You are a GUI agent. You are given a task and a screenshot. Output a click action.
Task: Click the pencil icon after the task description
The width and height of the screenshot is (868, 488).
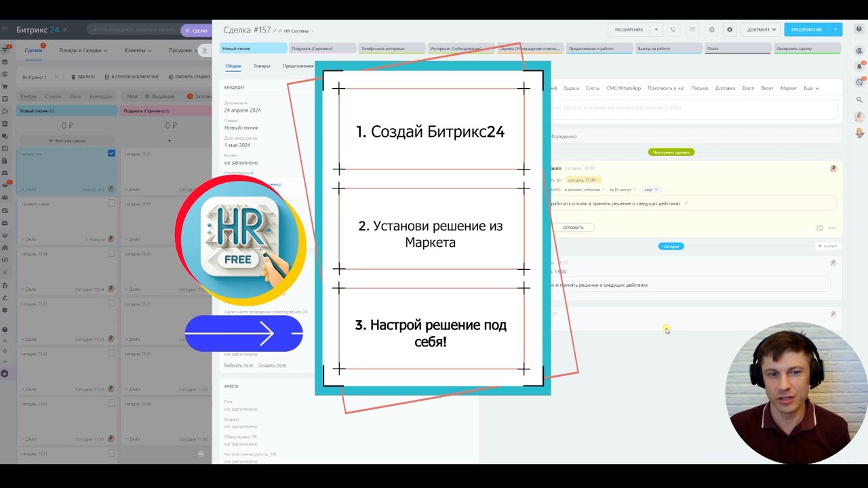686,203
